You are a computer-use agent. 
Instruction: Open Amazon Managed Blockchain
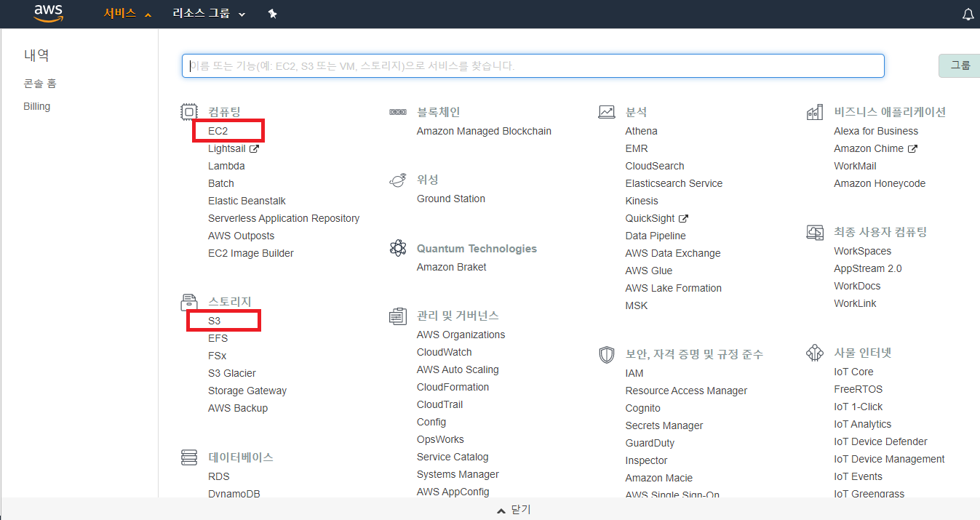pos(484,131)
